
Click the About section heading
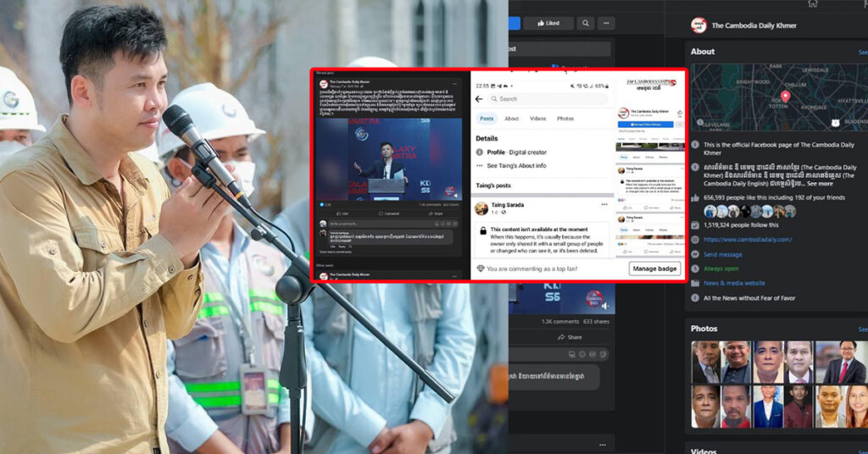[703, 52]
